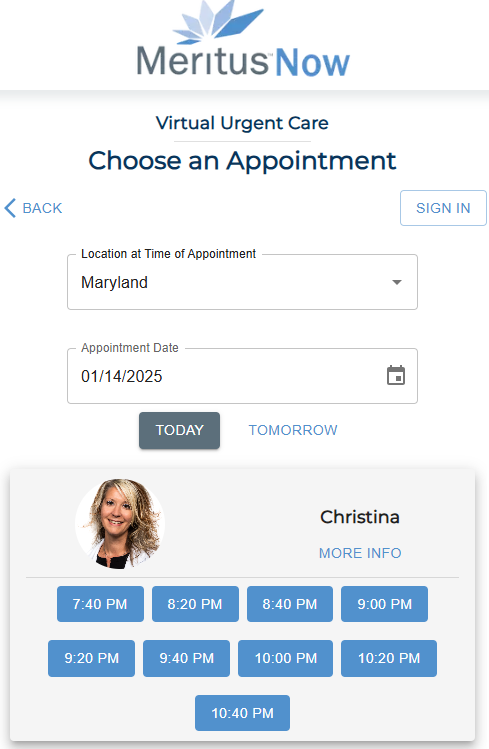Choose the 8:20 PM appointment
Image resolution: width=489 pixels, height=749 pixels.
click(x=195, y=604)
